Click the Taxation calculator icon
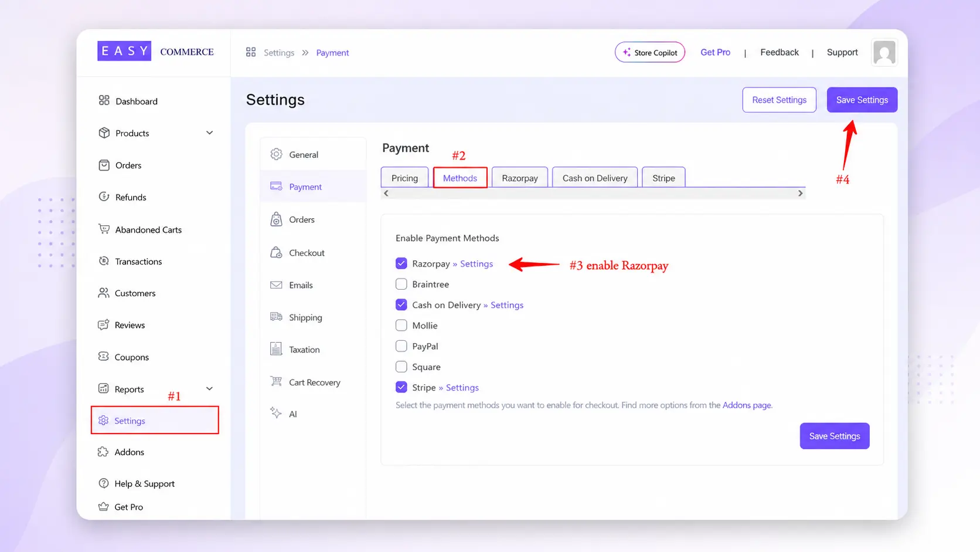Viewport: 980px width, 552px height. point(276,348)
